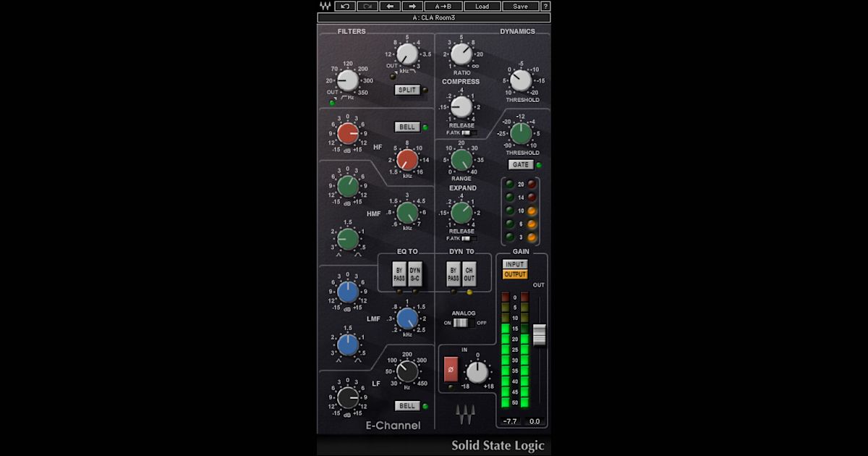
Task: Click the blue LMF frequency kHz knob
Action: (407, 318)
